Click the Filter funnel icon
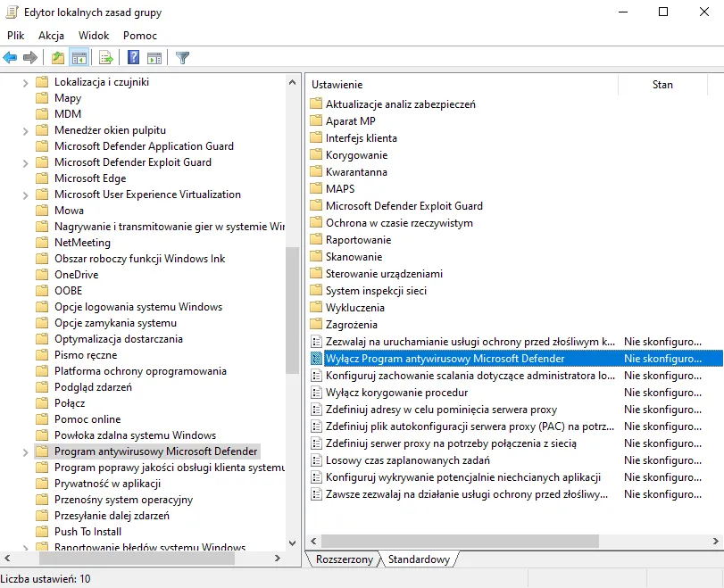Screen dimensions: 724x588 (x=183, y=57)
